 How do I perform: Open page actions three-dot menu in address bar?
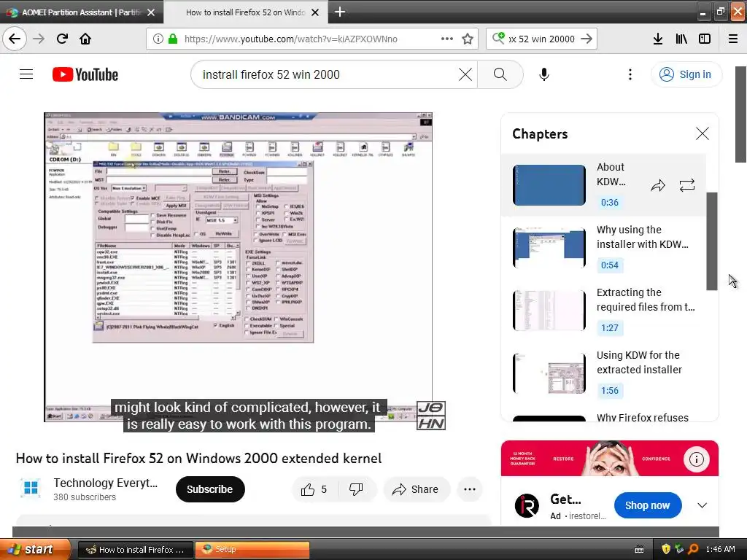pos(447,39)
